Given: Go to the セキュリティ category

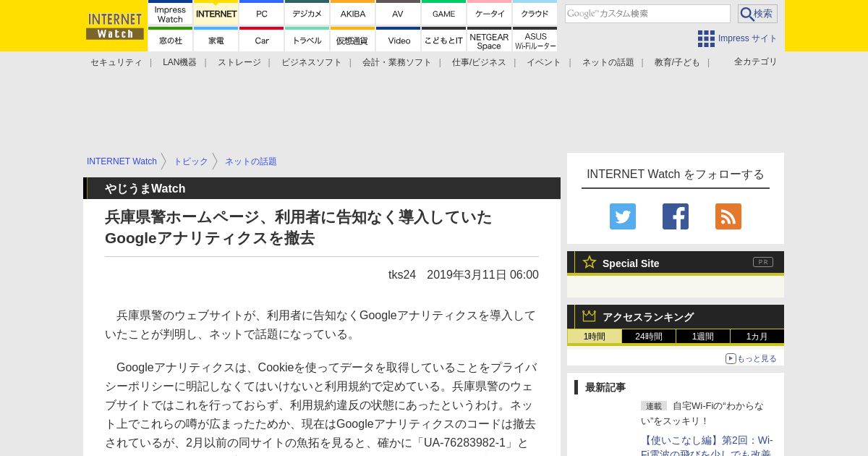Looking at the screenshot, I should pos(116,62).
